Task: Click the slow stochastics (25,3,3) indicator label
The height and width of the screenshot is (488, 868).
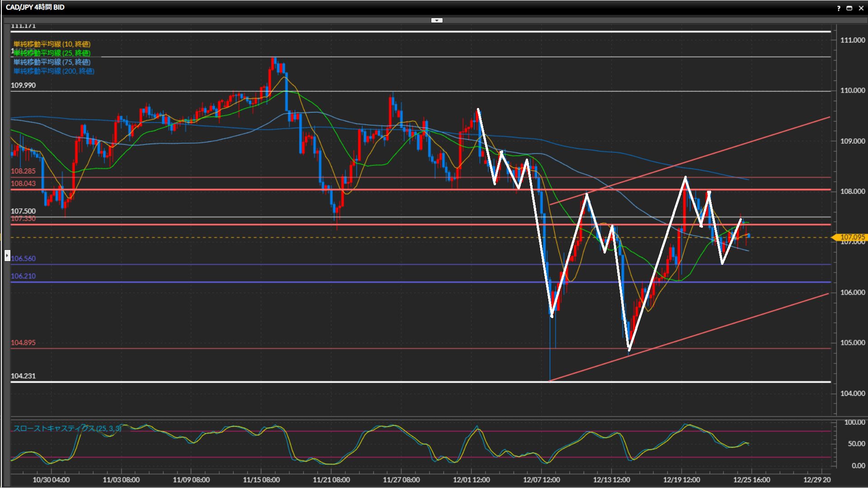Action: click(x=67, y=428)
